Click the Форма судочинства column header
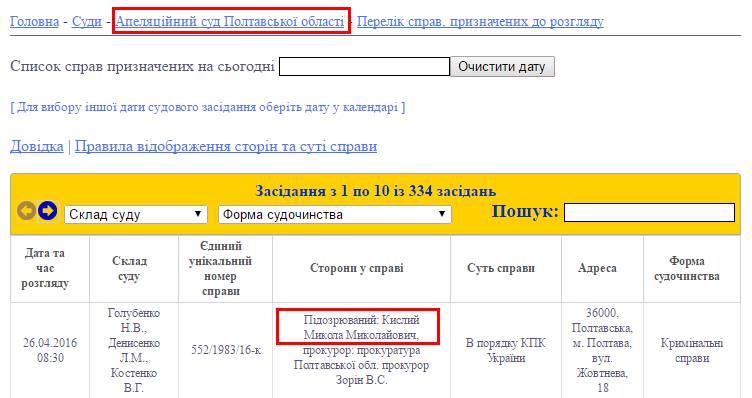 [692, 269]
